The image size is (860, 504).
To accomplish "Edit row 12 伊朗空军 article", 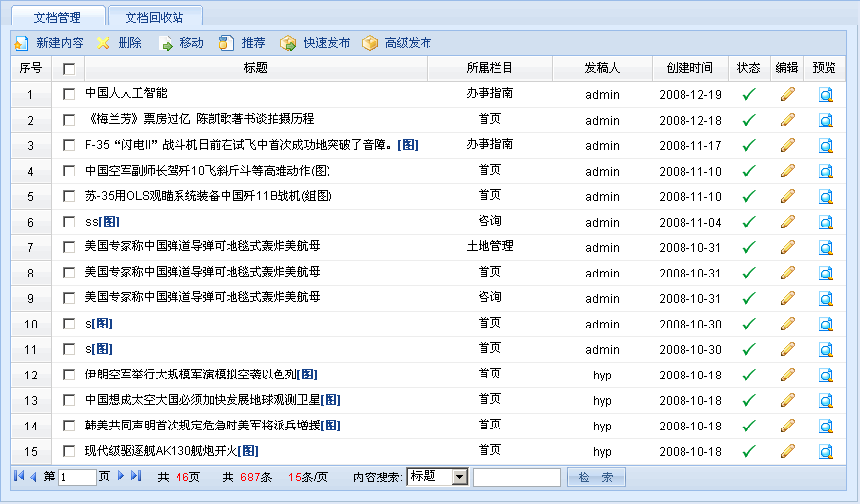I will 787,375.
